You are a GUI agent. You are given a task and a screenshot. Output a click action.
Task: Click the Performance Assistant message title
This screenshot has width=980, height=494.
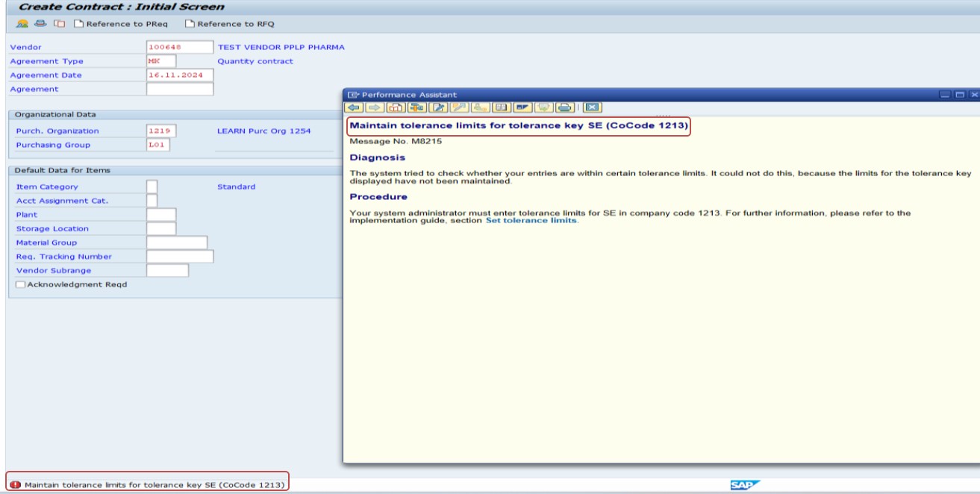(519, 125)
